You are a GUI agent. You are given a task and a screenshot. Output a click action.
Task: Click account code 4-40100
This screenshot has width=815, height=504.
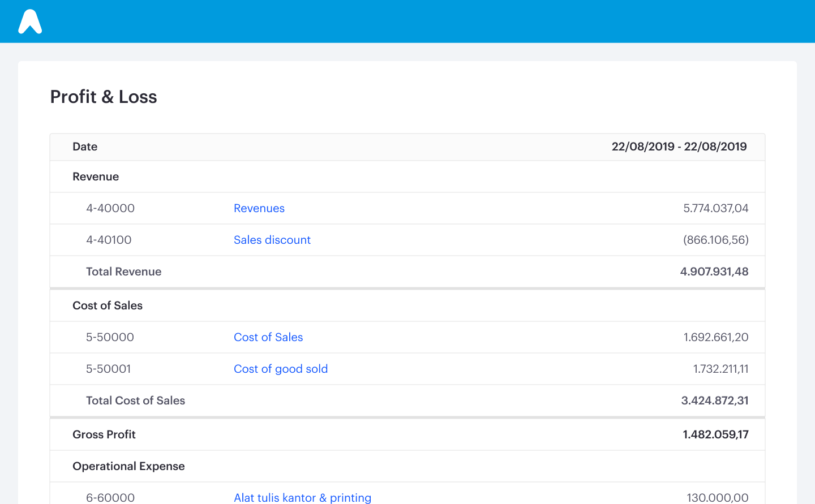pyautogui.click(x=109, y=240)
